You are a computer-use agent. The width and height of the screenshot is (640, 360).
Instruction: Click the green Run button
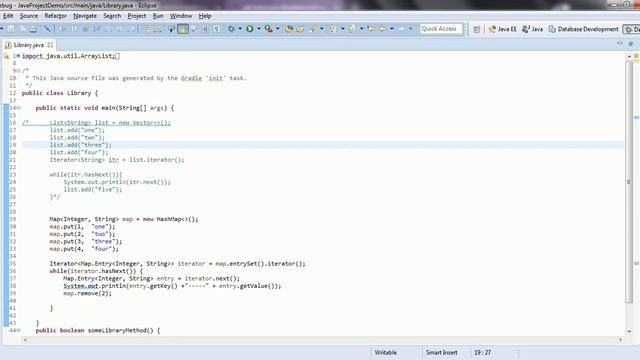[x=249, y=29]
